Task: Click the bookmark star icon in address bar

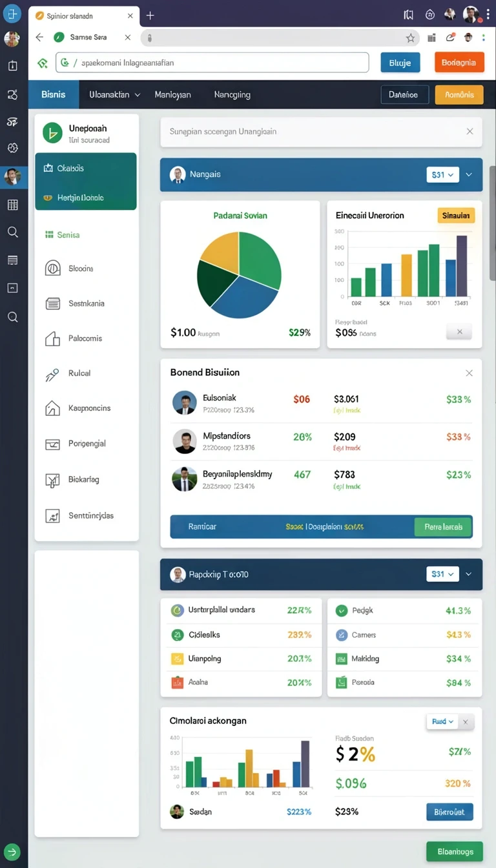Action: pyautogui.click(x=410, y=38)
